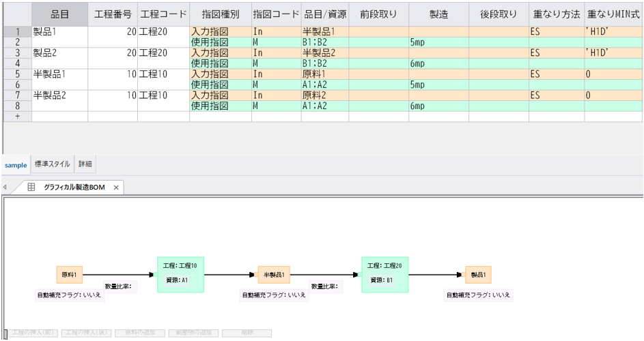Click the 原料1 node in the diagram
The width and height of the screenshot is (644, 341).
70,275
